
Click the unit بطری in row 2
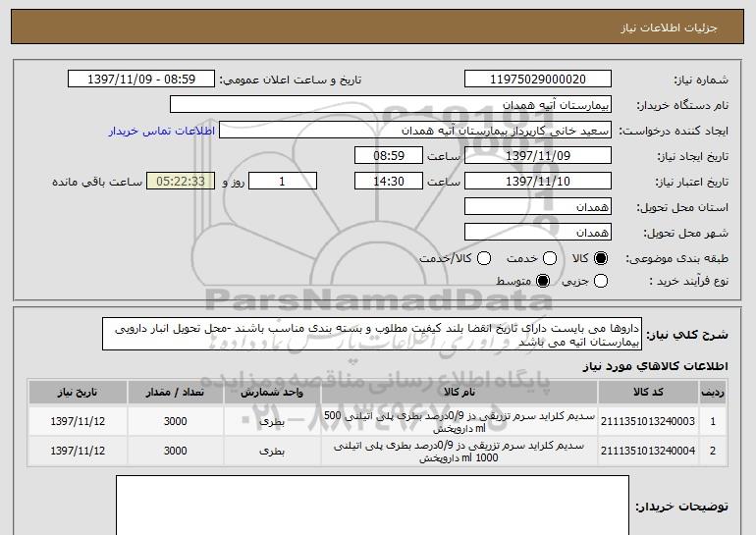coord(272,451)
